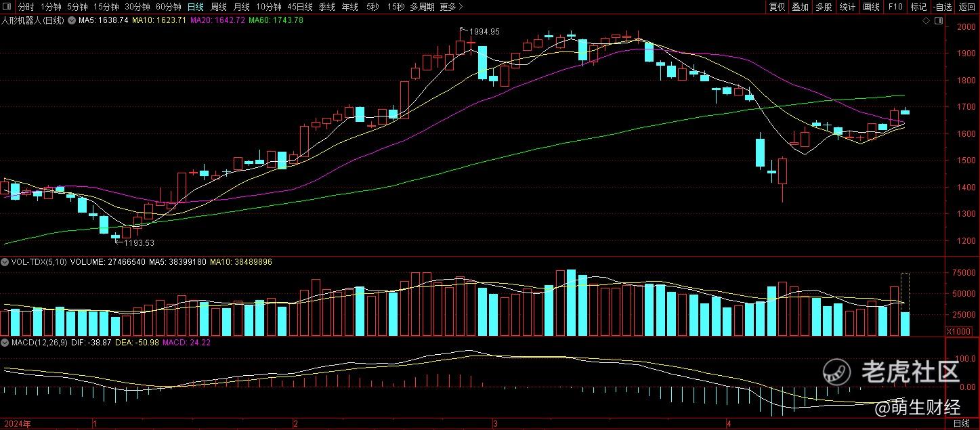980x430 pixels.
Task: Click the month 4 time axis marker
Action: pos(729,424)
